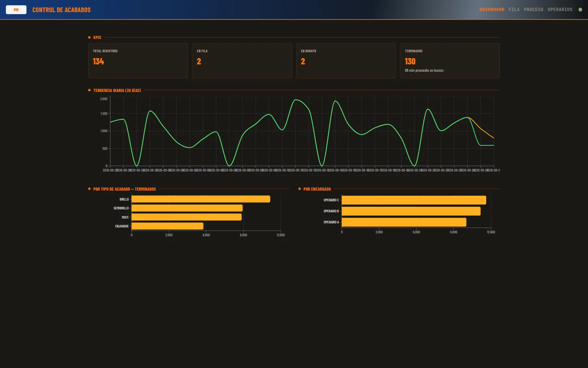
Task: Click the 130 terminados value
Action: click(x=410, y=61)
